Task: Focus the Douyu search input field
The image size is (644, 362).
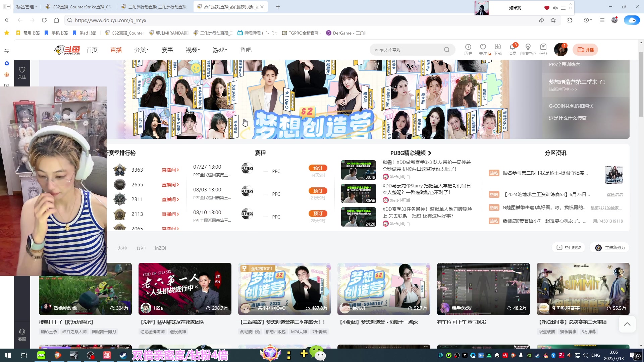Action: click(x=408, y=50)
